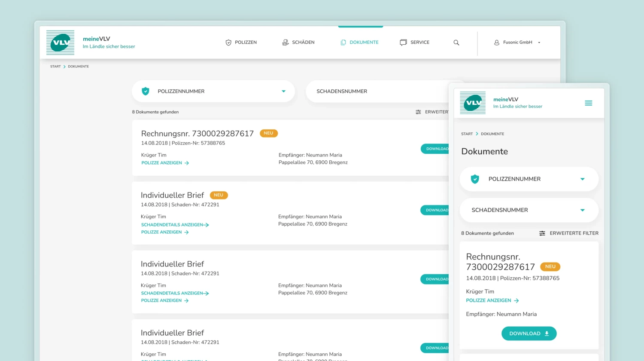Viewport: 644px width, 361px height.
Task: Click 'Im Ländle sicher besser' in the mobile header
Action: 518,107
